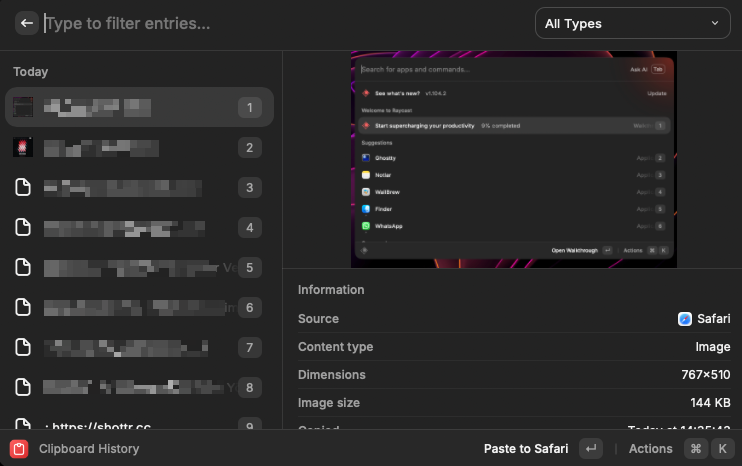Select the shottr.cc link entry
The image size is (742, 466).
point(100,426)
